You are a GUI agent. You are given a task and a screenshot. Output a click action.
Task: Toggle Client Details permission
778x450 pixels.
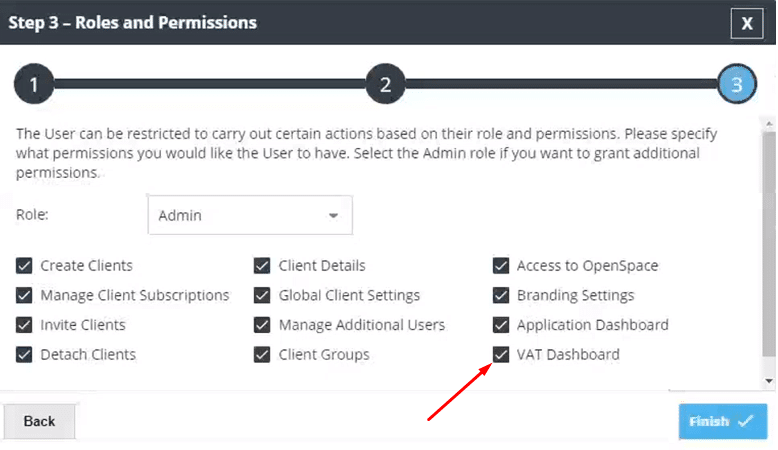(x=262, y=266)
